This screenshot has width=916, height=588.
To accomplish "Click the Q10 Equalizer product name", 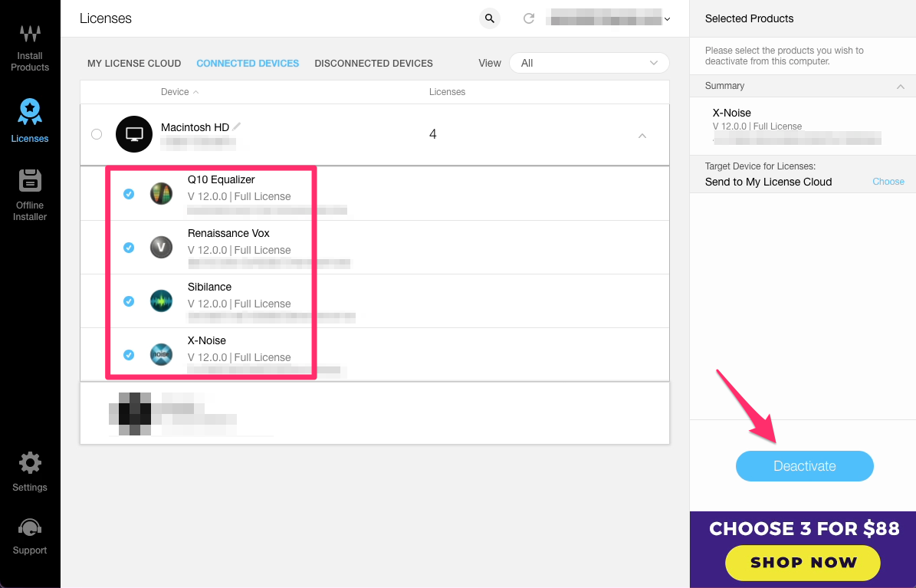I will coord(221,179).
